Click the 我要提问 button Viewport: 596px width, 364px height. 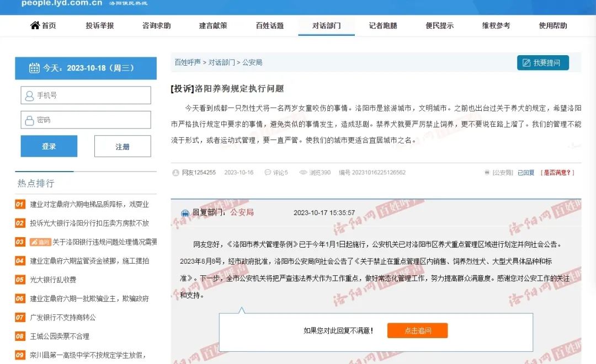[x=543, y=63]
